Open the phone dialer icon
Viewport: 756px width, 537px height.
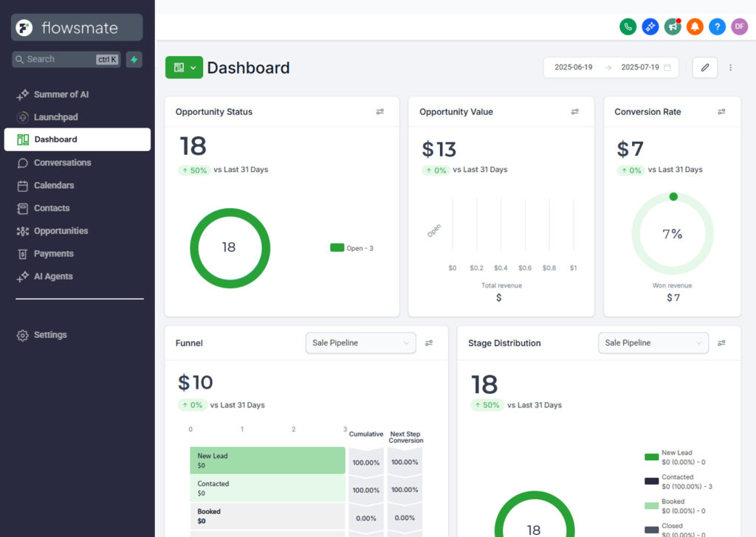(x=628, y=27)
